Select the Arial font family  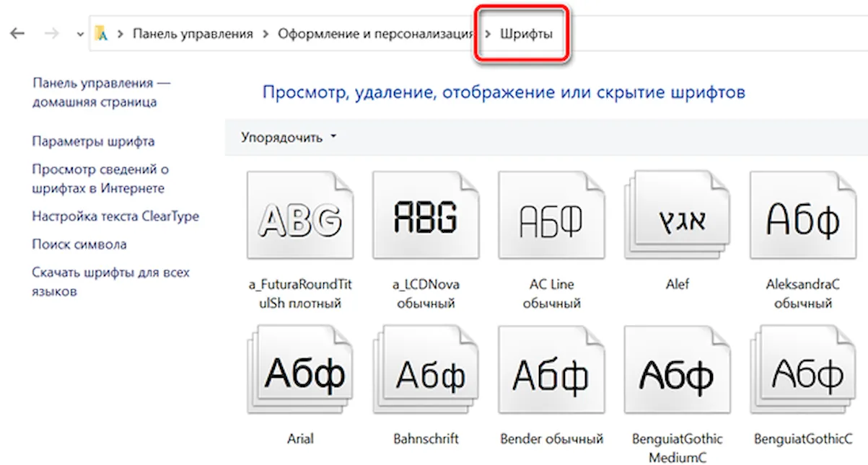click(299, 371)
